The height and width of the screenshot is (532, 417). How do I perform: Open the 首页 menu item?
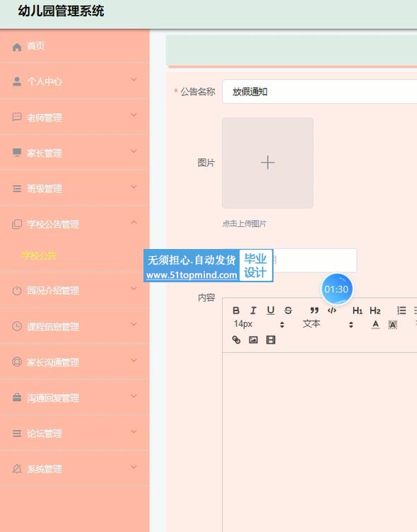[75, 46]
